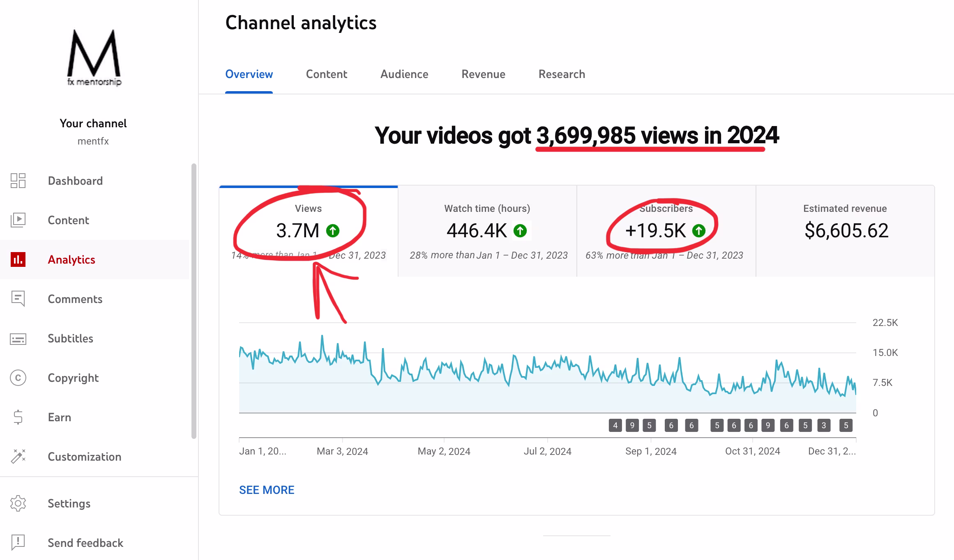Click the Subtitles icon
954x560 pixels.
[18, 339]
